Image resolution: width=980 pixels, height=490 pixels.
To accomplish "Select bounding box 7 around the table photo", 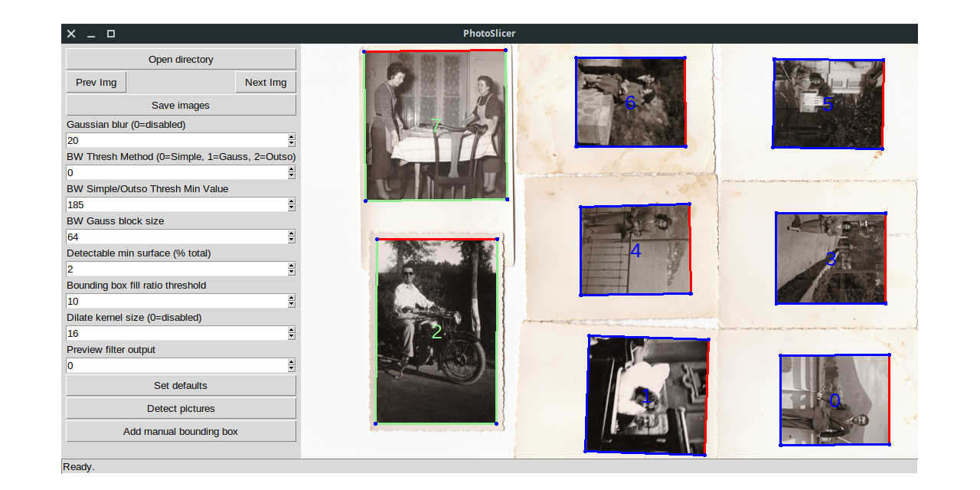I will coord(436,126).
